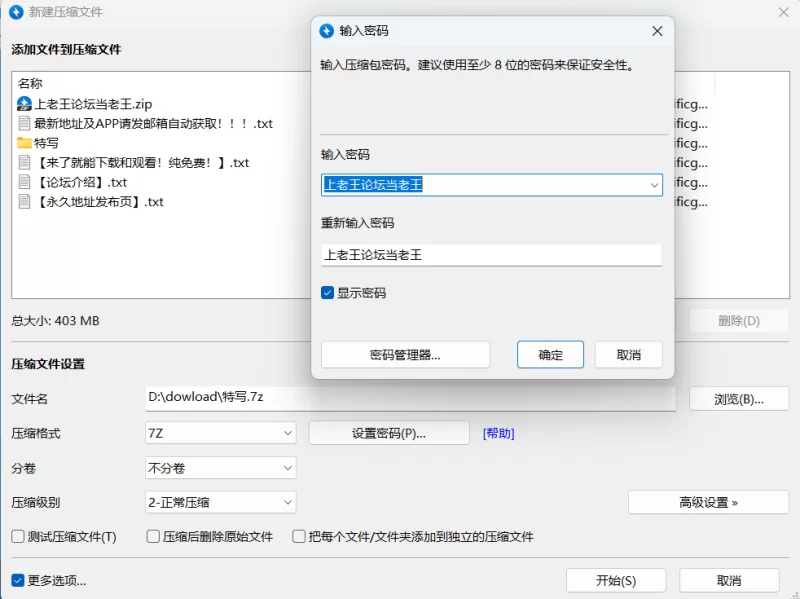Click the 开始(S) button
800x599 pixels.
tap(616, 581)
